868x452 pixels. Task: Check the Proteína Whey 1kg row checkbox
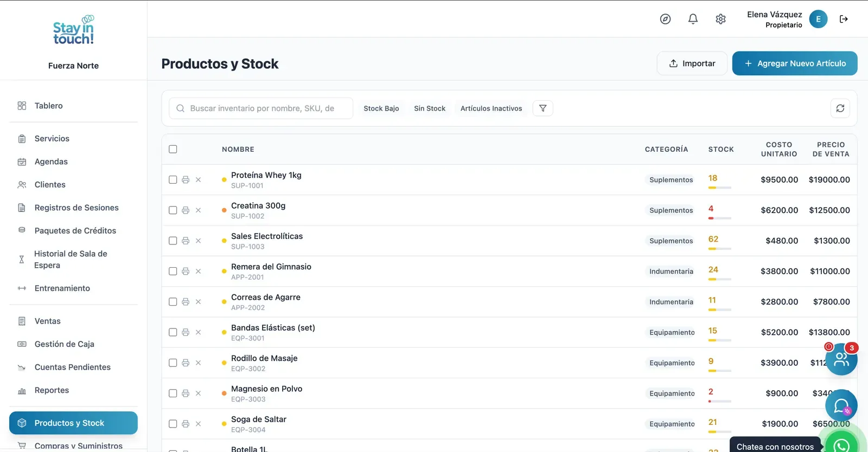point(173,180)
